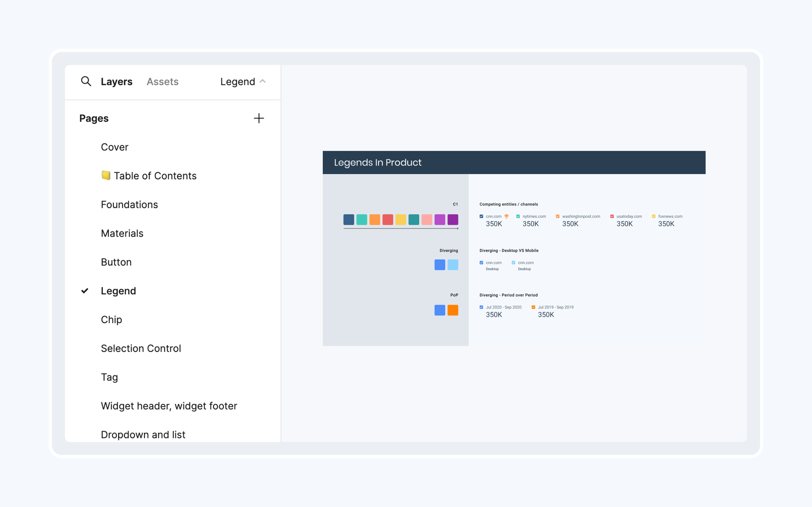Switch to the Layers tab
812x507 pixels.
pyautogui.click(x=116, y=81)
